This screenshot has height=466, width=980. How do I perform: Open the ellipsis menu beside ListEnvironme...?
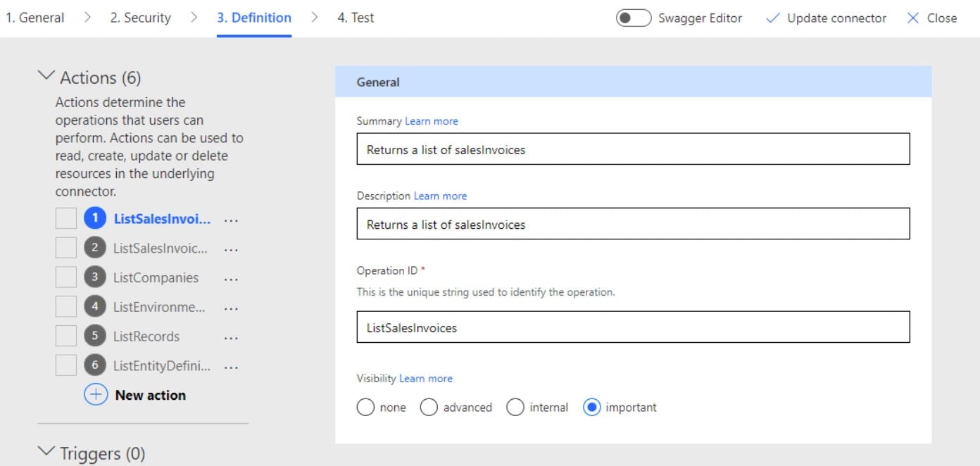[231, 308]
